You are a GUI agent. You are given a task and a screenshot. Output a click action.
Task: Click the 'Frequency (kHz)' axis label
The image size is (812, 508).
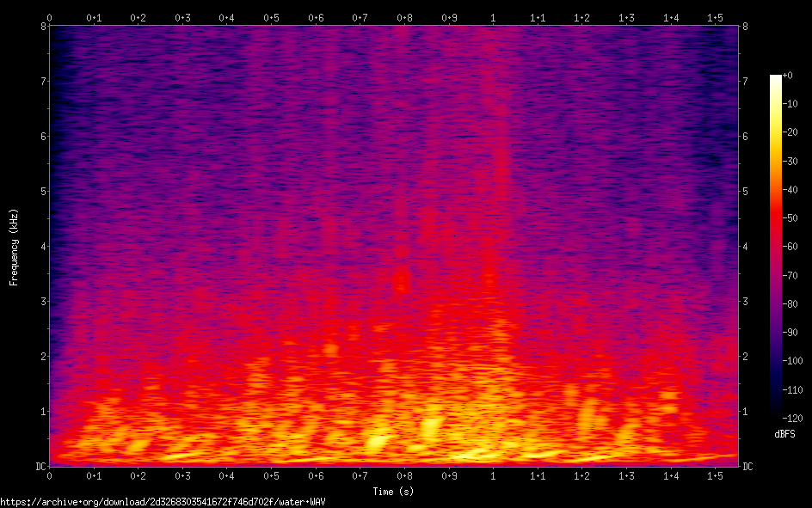pos(14,247)
